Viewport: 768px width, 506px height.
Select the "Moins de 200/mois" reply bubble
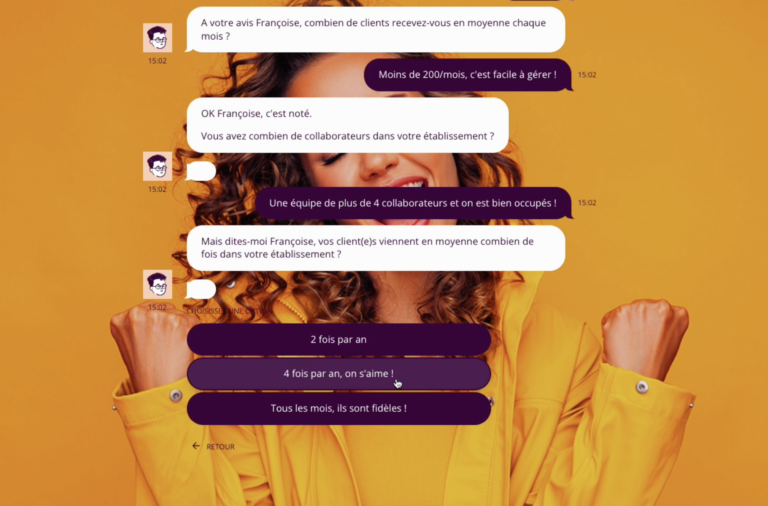click(x=468, y=75)
